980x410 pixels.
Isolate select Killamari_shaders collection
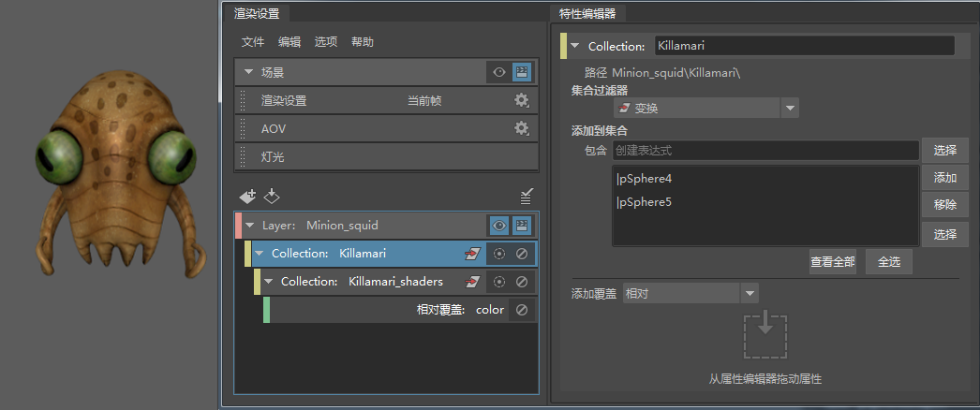click(498, 282)
